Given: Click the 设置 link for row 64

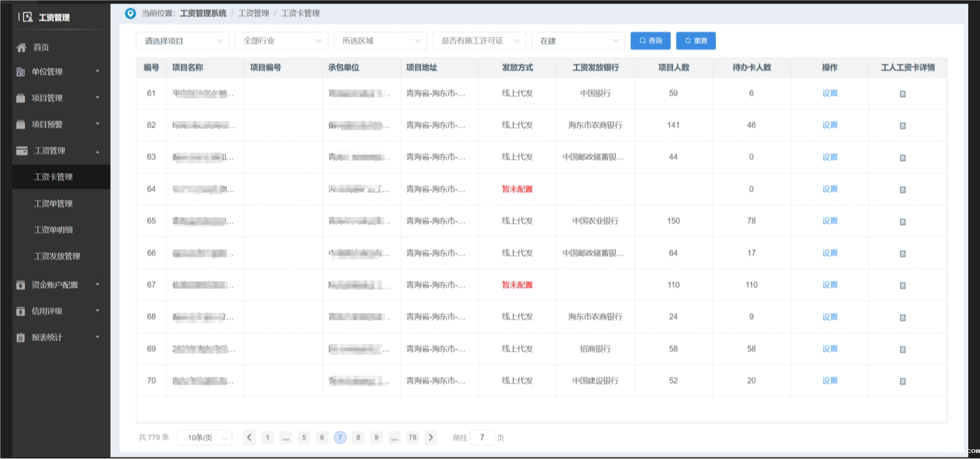Looking at the screenshot, I should [829, 189].
